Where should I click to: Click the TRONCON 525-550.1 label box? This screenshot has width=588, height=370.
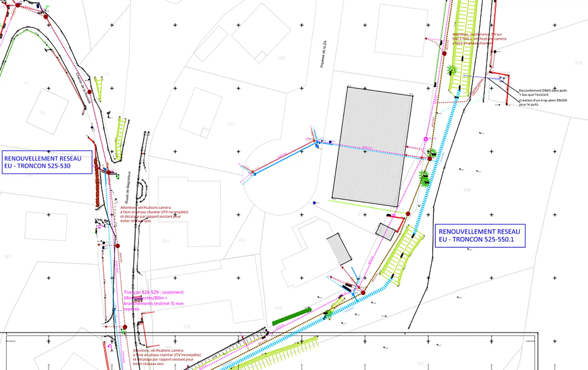point(480,236)
